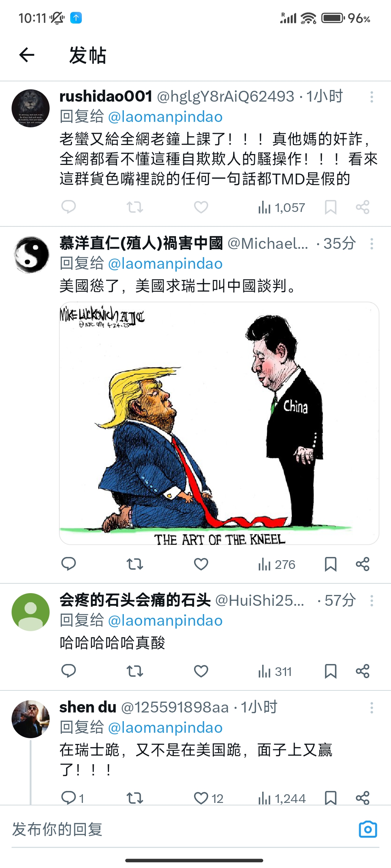The height and width of the screenshot is (868, 391).
Task: Reply to rushidao001's comment
Action: pos(68,207)
